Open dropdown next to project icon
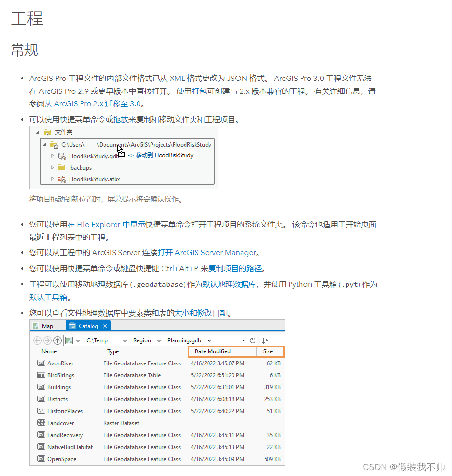Screen dimensions: 452x476 coord(78,341)
